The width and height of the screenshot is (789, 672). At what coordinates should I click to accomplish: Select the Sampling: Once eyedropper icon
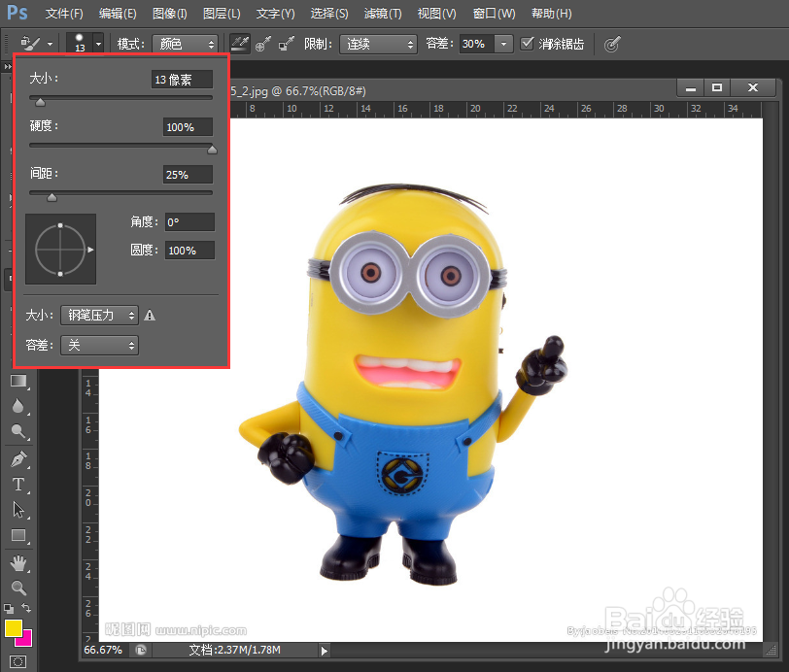263,44
